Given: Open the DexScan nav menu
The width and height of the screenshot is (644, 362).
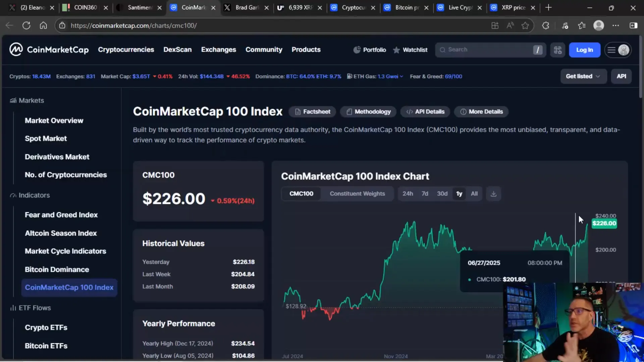Looking at the screenshot, I should (177, 50).
